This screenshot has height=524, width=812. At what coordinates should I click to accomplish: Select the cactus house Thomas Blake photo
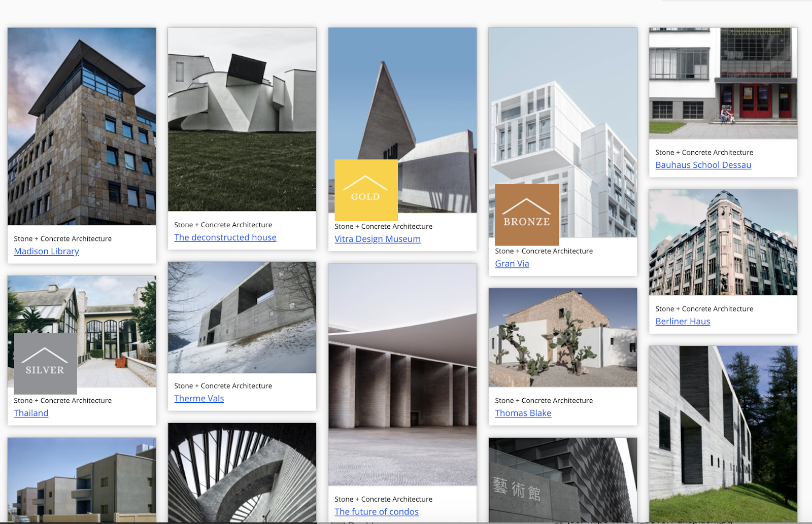562,337
